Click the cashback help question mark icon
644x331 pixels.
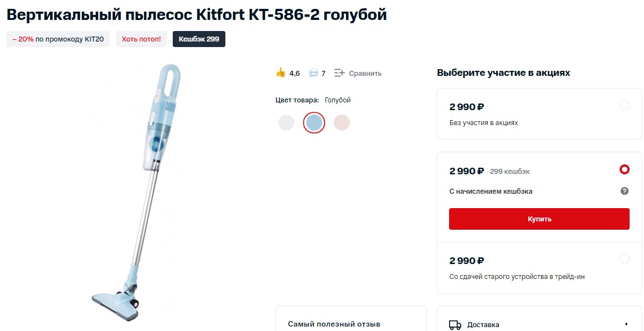pyautogui.click(x=625, y=191)
